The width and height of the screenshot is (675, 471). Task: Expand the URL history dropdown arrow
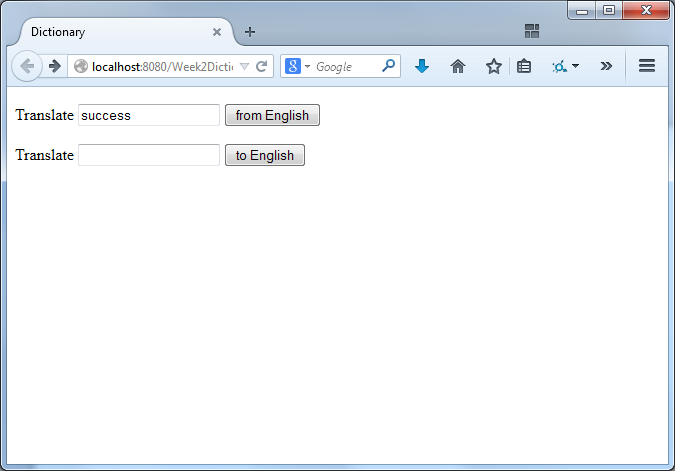[244, 67]
